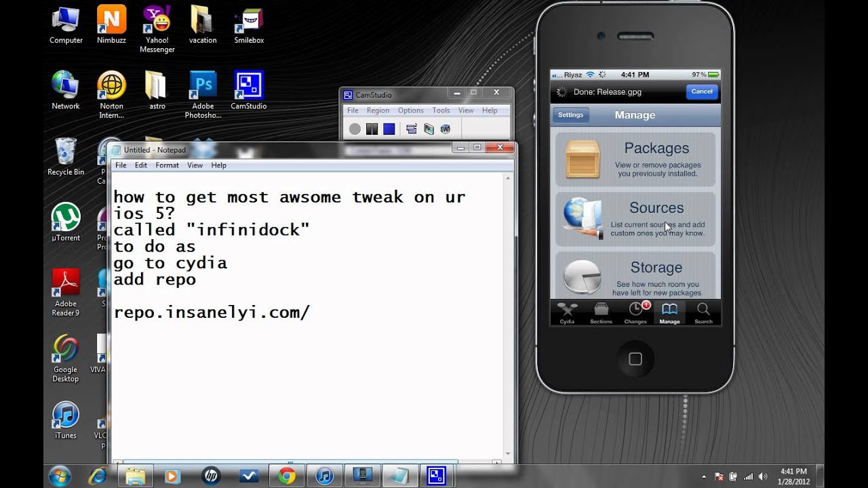Open the Notepad Format menu

click(167, 165)
